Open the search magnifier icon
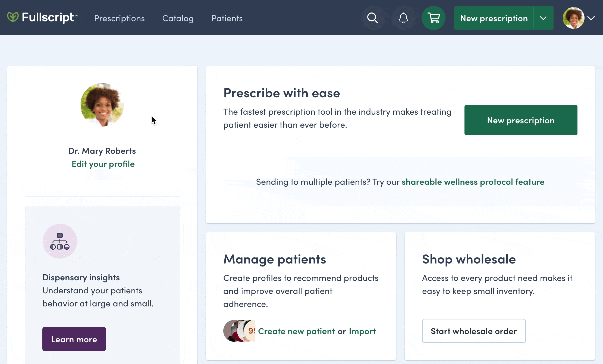This screenshot has width=603, height=364. pos(373,18)
